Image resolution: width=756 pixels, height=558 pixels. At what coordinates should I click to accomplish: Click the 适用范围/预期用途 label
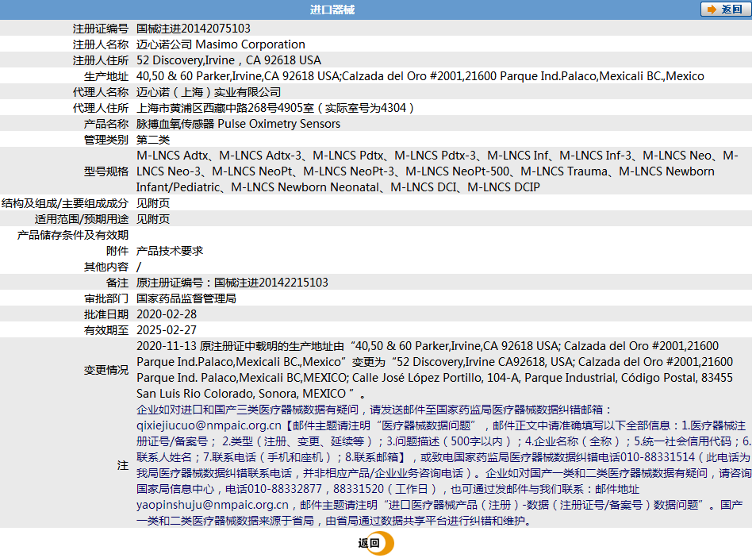point(82,219)
